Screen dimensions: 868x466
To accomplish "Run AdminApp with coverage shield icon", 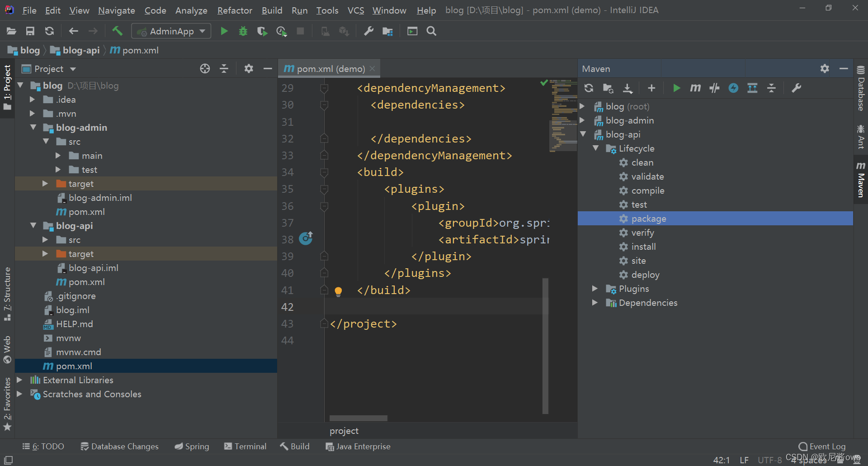I will (262, 31).
